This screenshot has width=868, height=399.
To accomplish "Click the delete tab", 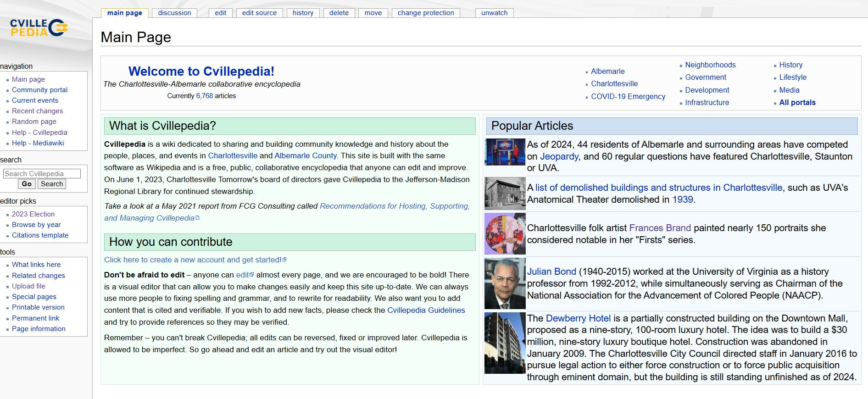I will click(339, 13).
